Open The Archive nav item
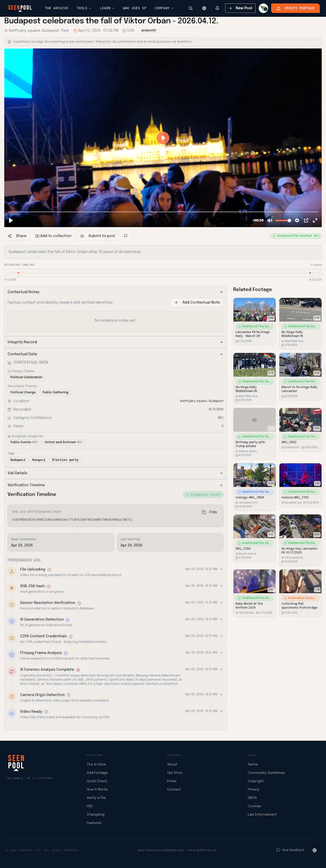Screen dimensions: 326x868 57,8
